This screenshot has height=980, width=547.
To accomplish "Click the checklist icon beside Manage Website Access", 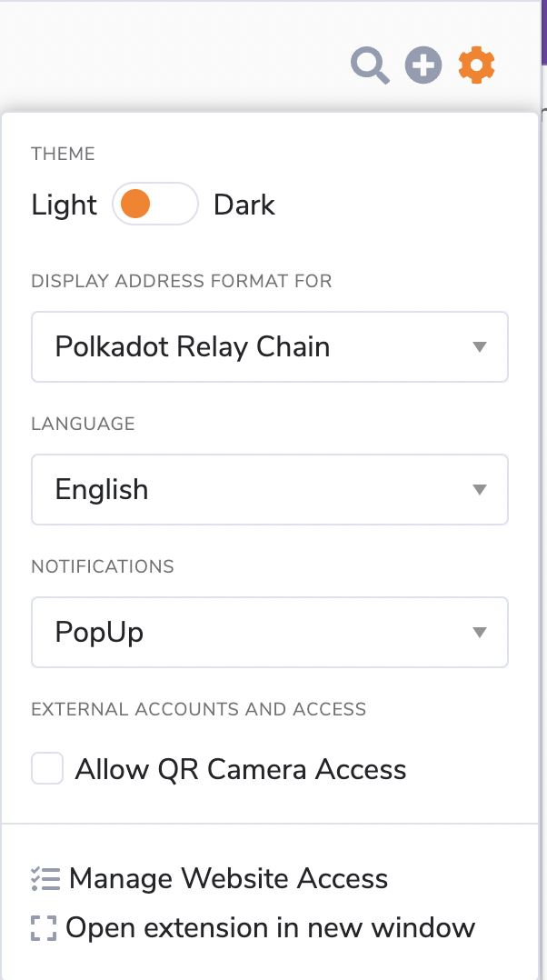I will click(x=45, y=879).
